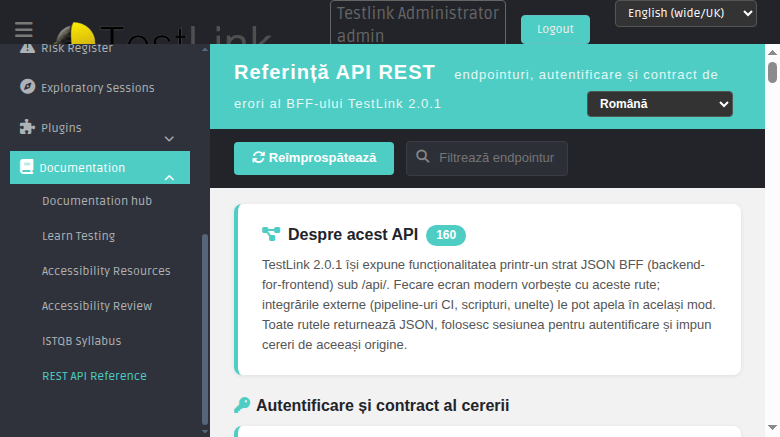Click the sidebar scrollbar up arrow
Viewport: 780px width, 437px height.
(204, 50)
